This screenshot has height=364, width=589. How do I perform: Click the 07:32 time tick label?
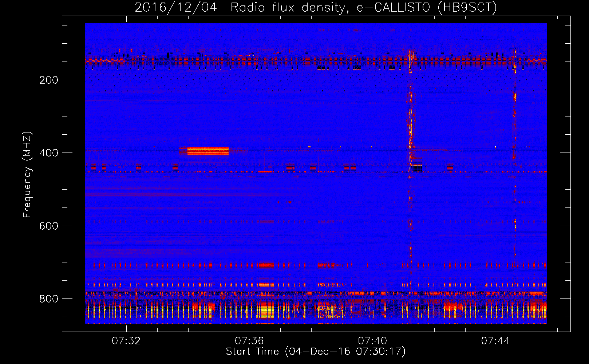coord(126,341)
